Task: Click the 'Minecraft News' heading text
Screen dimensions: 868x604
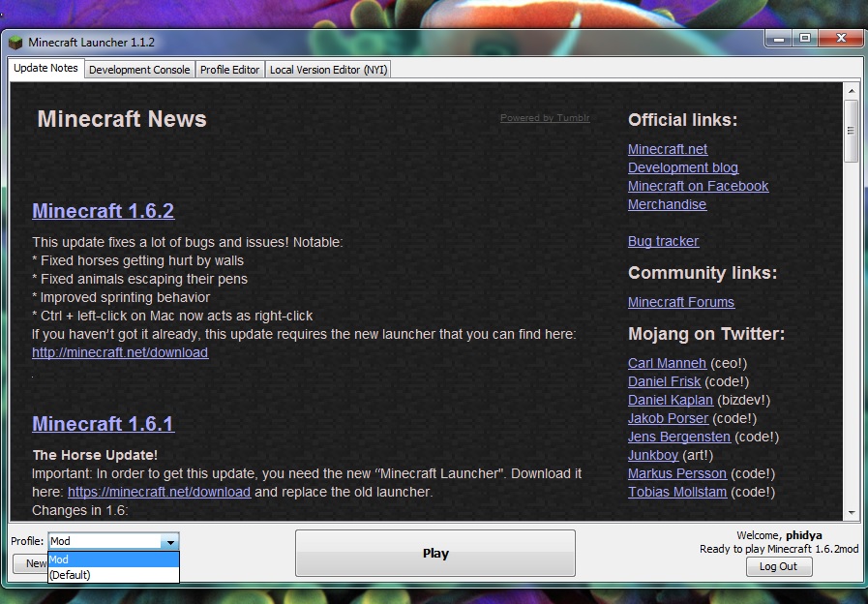Action: [x=122, y=119]
